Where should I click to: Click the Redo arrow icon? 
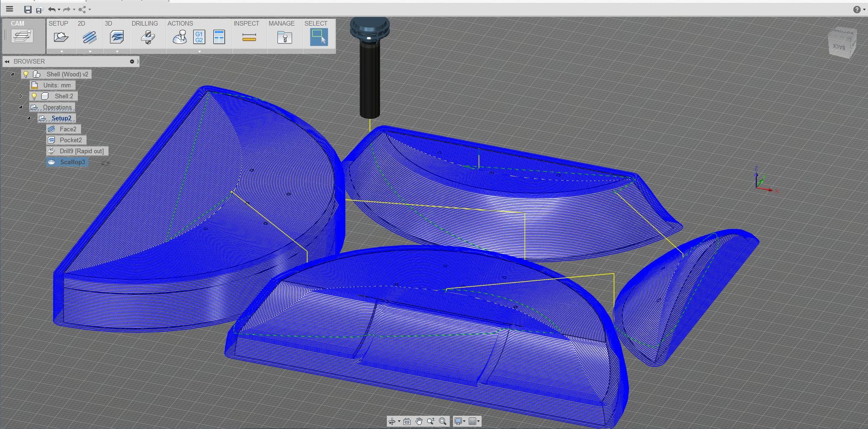pyautogui.click(x=67, y=9)
